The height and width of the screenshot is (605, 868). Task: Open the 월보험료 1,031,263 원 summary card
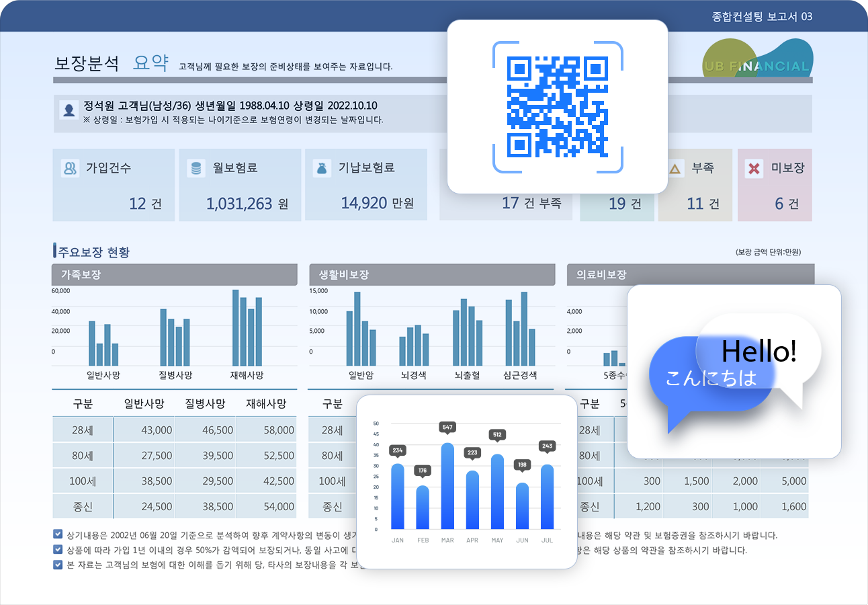tap(240, 185)
